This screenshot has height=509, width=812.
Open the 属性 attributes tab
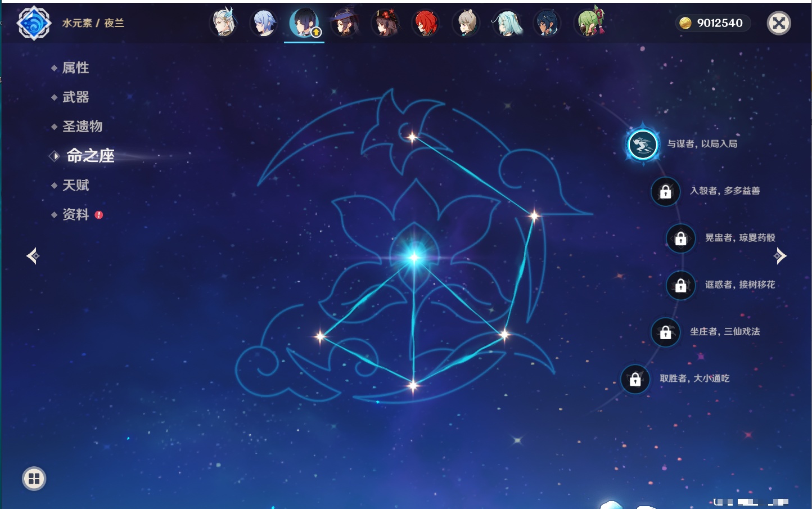[75, 68]
